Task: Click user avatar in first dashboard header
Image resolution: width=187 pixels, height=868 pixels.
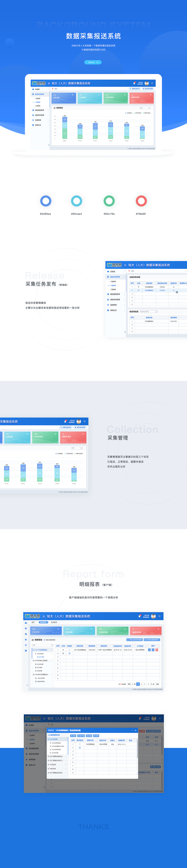Action: pos(147,83)
